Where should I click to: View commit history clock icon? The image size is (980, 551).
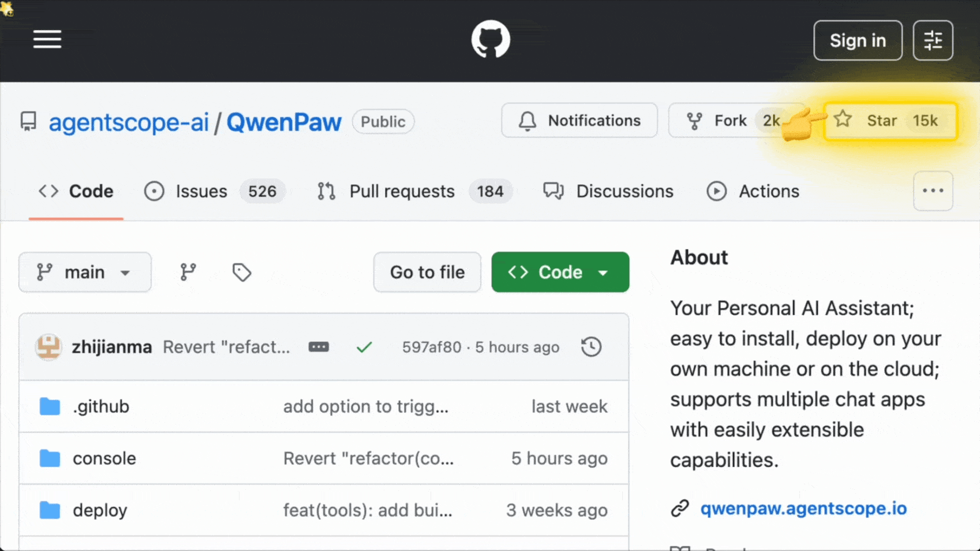point(591,347)
